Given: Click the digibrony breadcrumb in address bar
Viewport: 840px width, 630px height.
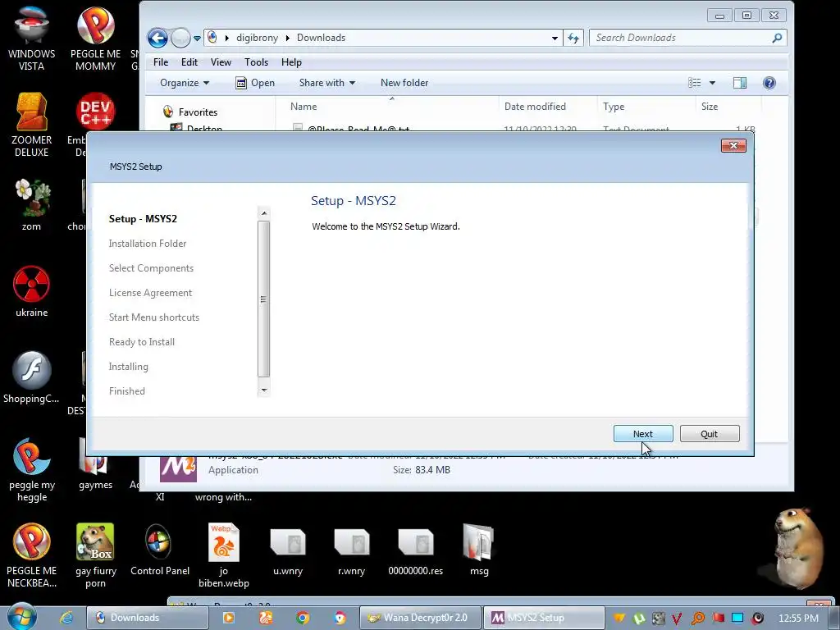Looking at the screenshot, I should 257,38.
